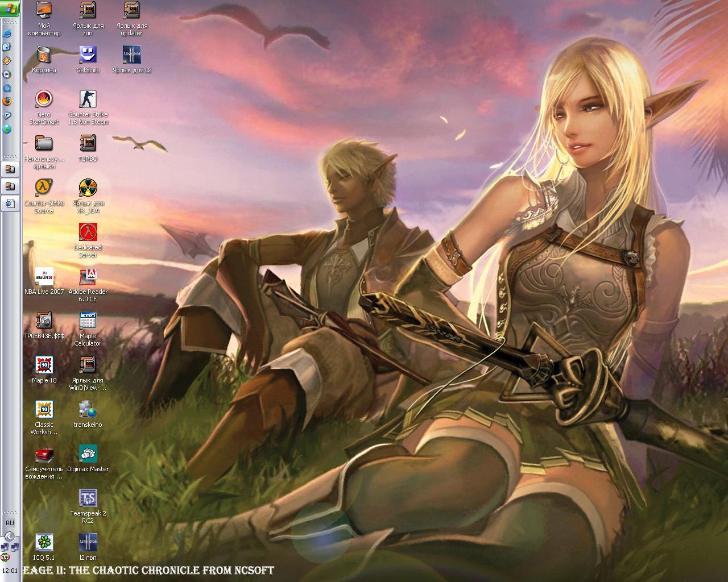Image resolution: width=728 pixels, height=582 pixels.
Task: Open the Windows Start button
Action: (x=10, y=8)
